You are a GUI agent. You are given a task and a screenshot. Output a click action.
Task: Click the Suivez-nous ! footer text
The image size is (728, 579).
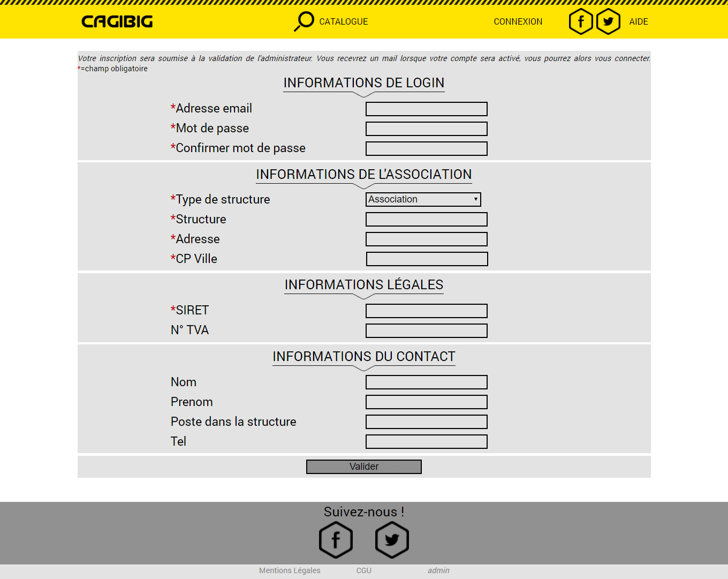click(x=364, y=512)
